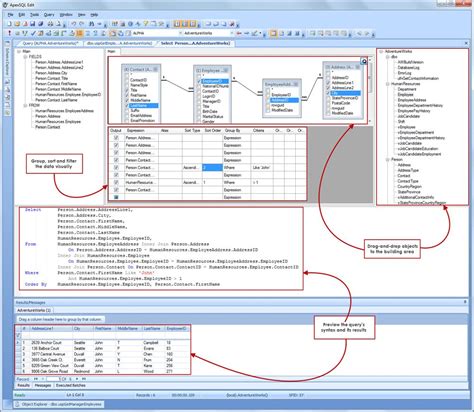
Task: Toggle AddressLine1 checkbox in Address table
Action: pyautogui.click(x=328, y=83)
